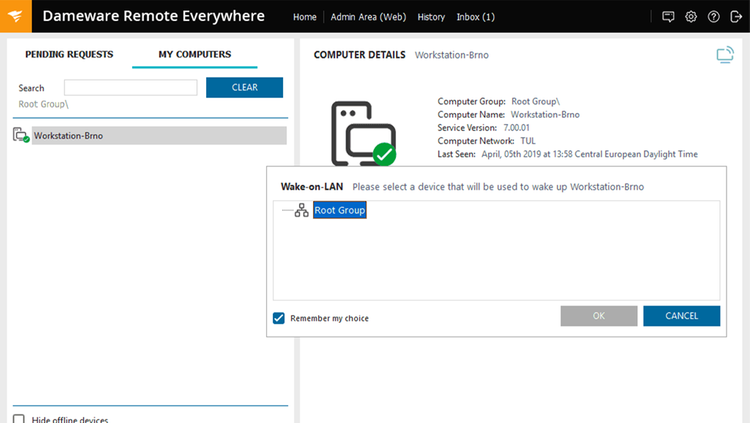Click the Dameware Remote Everywhere title
Image resolution: width=750 pixels, height=423 pixels.
pos(154,16)
